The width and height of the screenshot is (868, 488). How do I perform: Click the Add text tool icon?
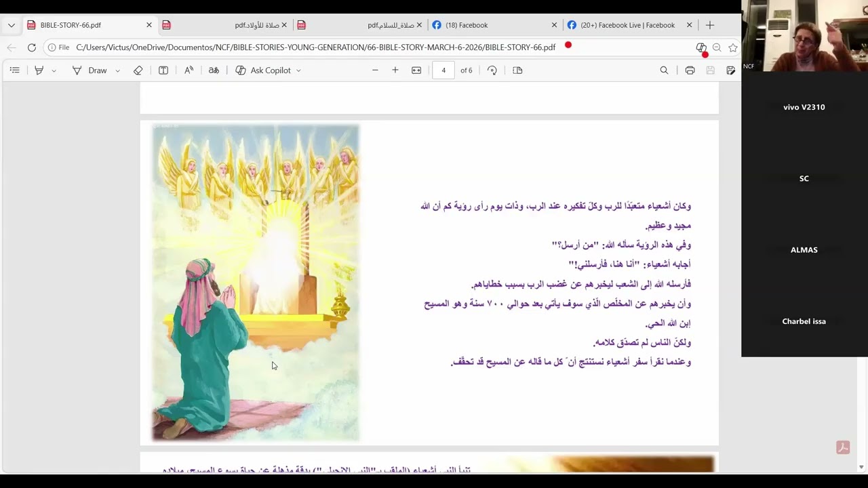(163, 70)
